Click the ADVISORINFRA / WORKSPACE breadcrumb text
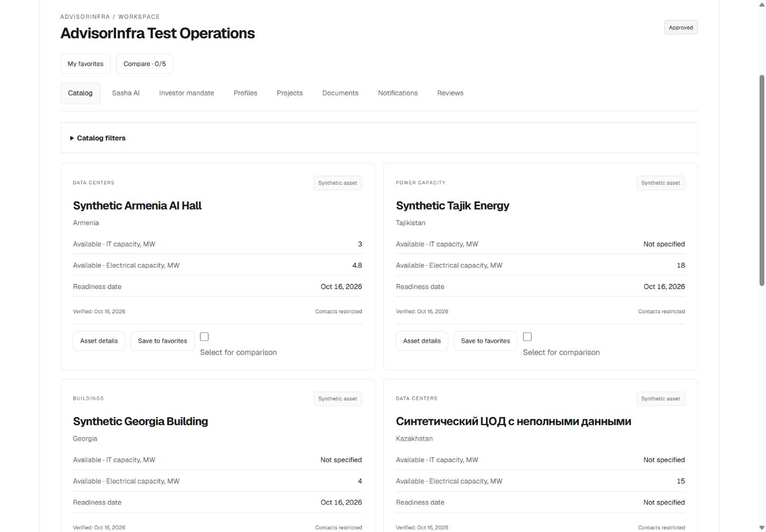This screenshot has width=766, height=532. point(110,17)
